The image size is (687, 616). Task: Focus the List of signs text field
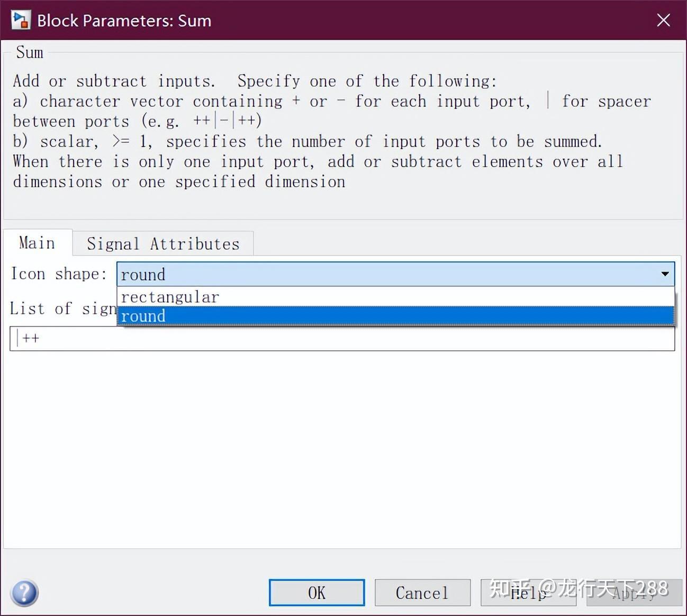coord(342,339)
